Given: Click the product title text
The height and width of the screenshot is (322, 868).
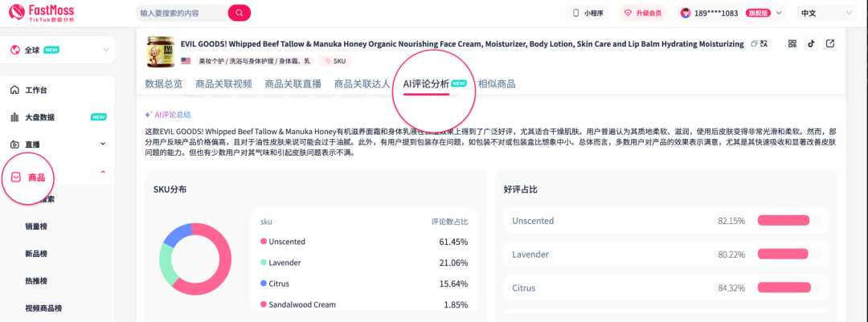Looking at the screenshot, I should [462, 43].
